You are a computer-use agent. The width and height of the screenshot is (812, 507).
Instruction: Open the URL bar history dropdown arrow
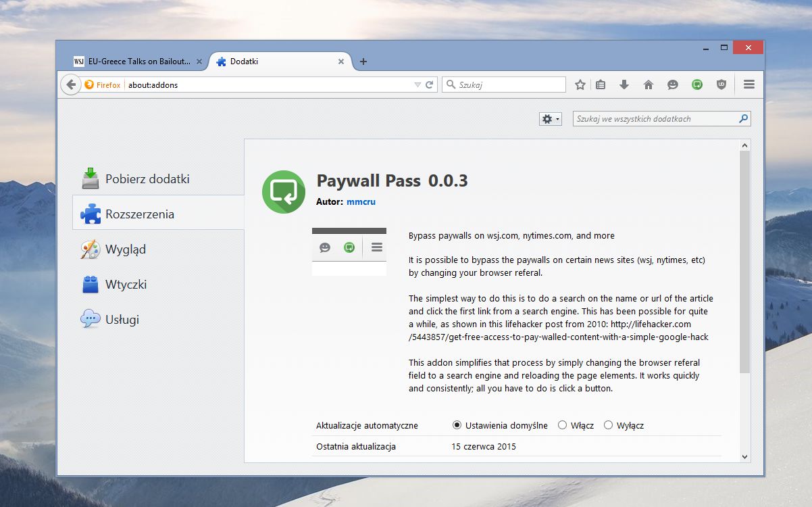click(x=417, y=85)
